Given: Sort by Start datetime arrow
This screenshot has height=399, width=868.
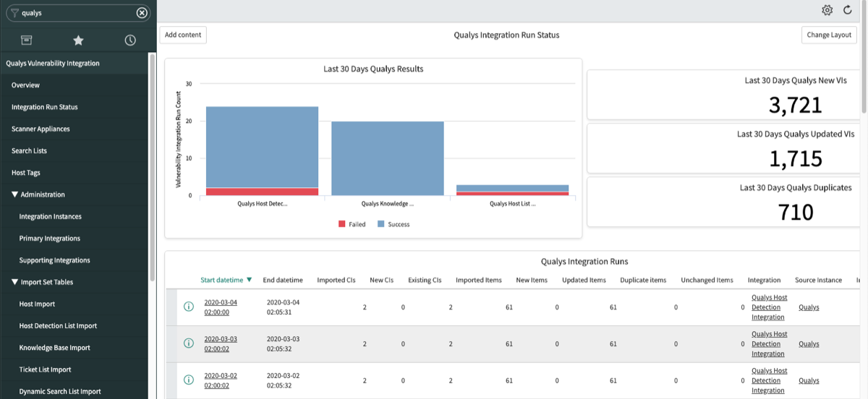Looking at the screenshot, I should tap(250, 280).
